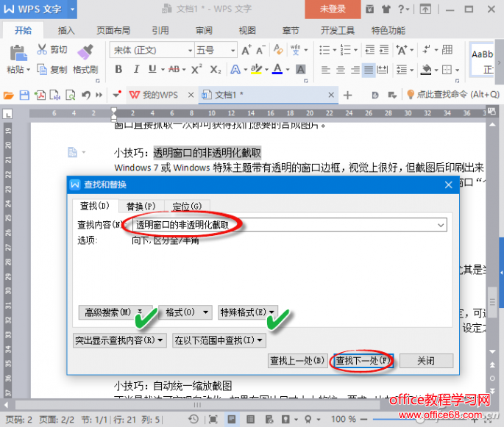Apply yellow highlight color
Image resolution: width=504 pixels, height=427 pixels.
(256, 69)
